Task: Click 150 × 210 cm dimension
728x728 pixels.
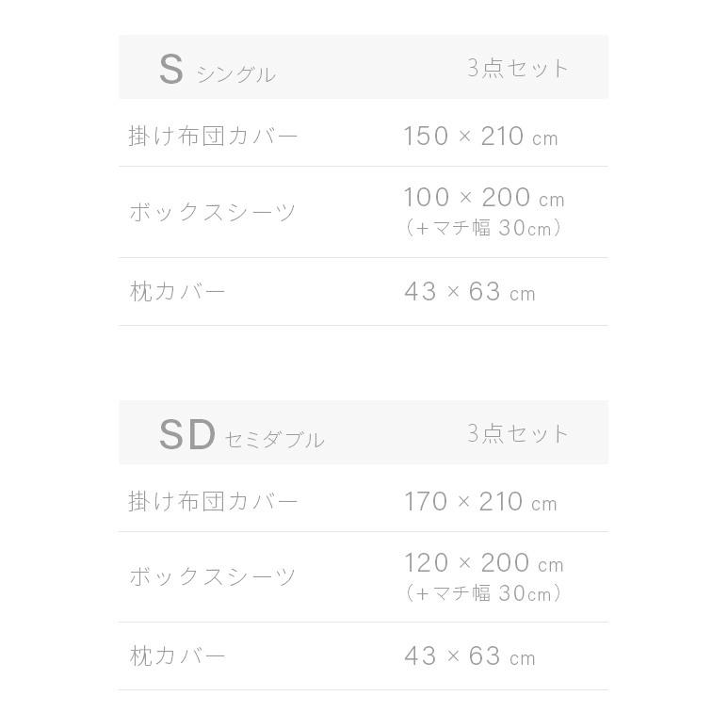Action: pyautogui.click(x=480, y=137)
